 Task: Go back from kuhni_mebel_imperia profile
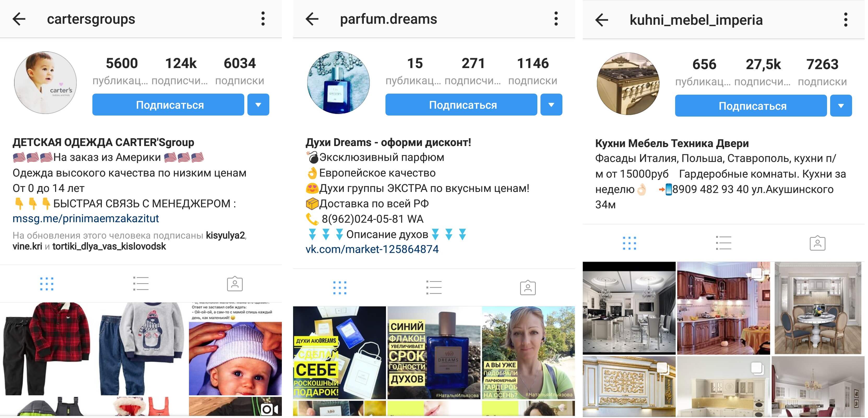pyautogui.click(x=602, y=20)
